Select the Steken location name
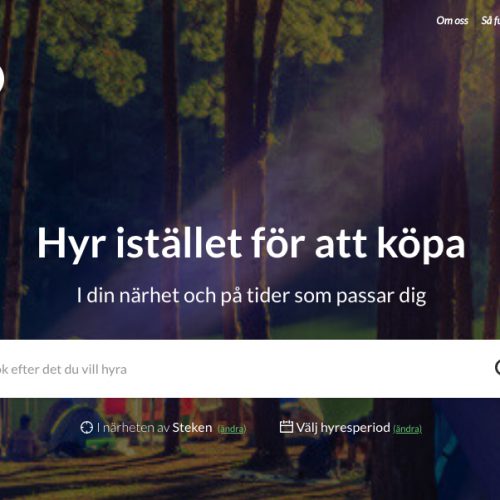 click(x=192, y=427)
